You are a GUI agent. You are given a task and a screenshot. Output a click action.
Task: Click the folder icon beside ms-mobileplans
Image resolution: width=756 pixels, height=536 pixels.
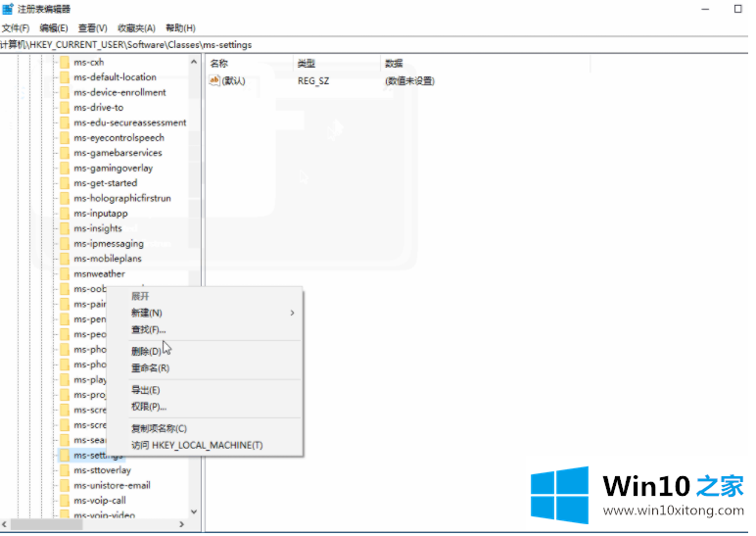(64, 259)
